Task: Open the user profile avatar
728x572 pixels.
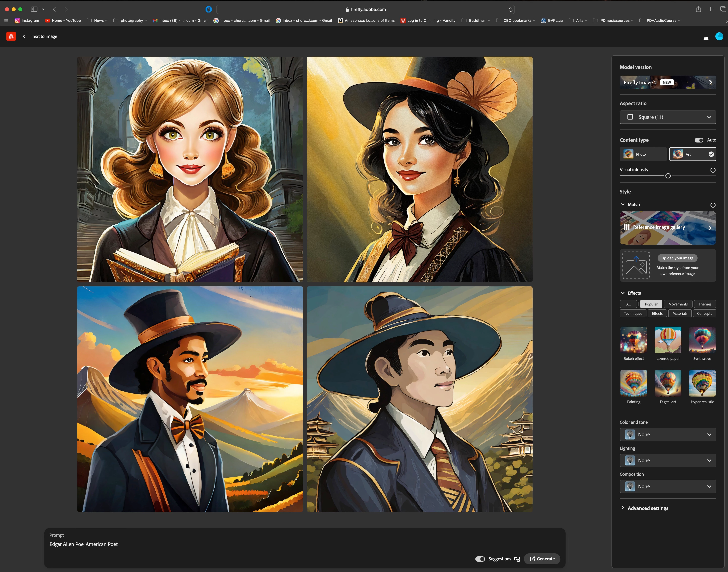Action: [x=719, y=36]
